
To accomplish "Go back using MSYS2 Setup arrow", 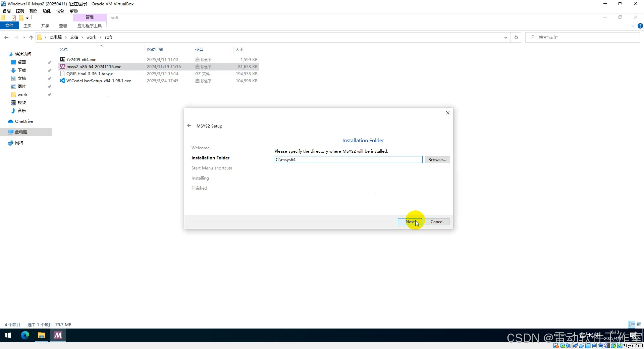I will (x=189, y=126).
